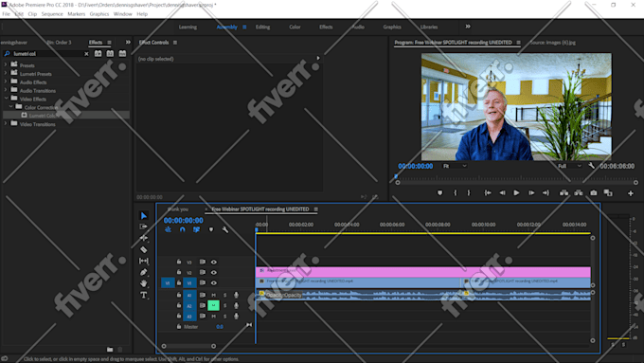Export frame with camera icon

click(x=594, y=192)
